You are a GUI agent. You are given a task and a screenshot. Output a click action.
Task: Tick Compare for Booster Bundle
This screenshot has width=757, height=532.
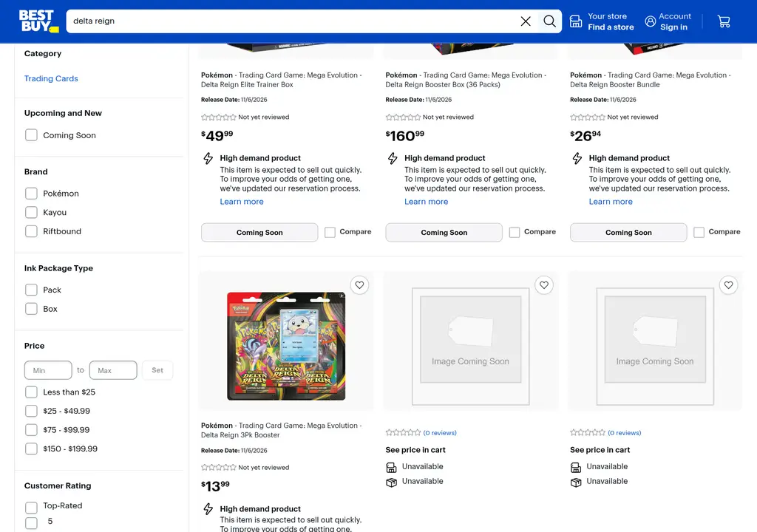[x=699, y=233]
